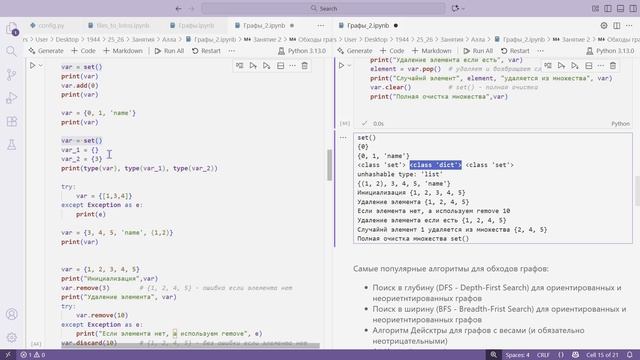Screen dimensions: 640x360
Task: Open the Source Control view
Action: [11, 75]
